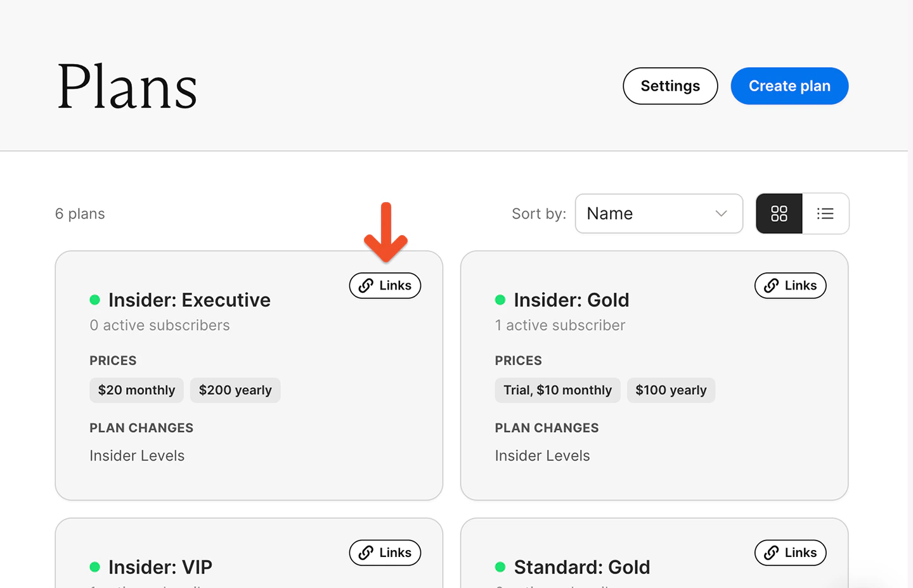The image size is (913, 588).
Task: Toggle grid layout for plan display
Action: 779,214
